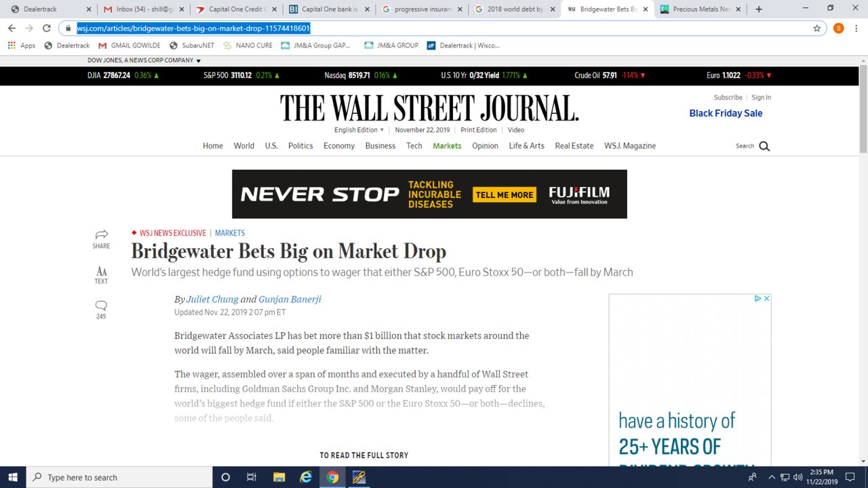Open the Apps grid shortcut
Image resolution: width=868 pixels, height=488 pixels.
tap(21, 45)
